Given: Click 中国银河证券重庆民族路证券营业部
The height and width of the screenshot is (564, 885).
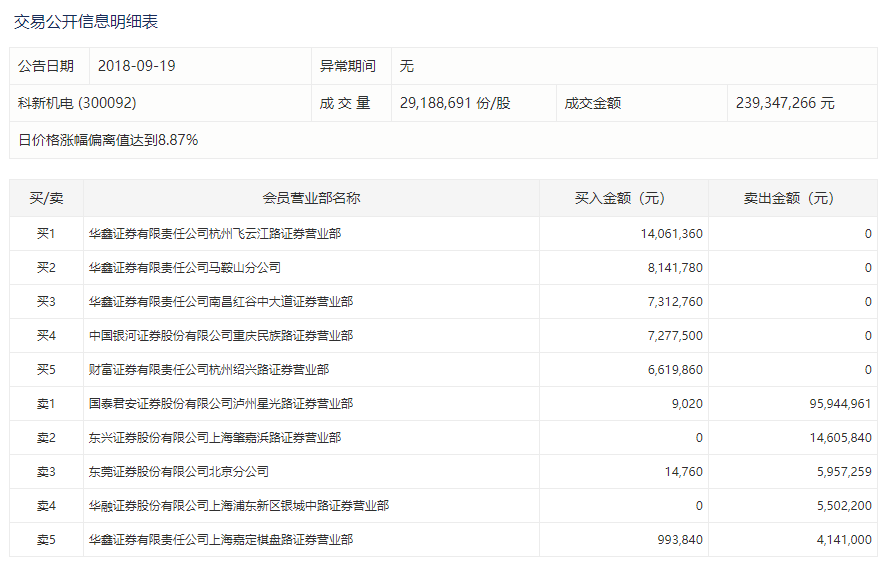Looking at the screenshot, I should [x=220, y=336].
